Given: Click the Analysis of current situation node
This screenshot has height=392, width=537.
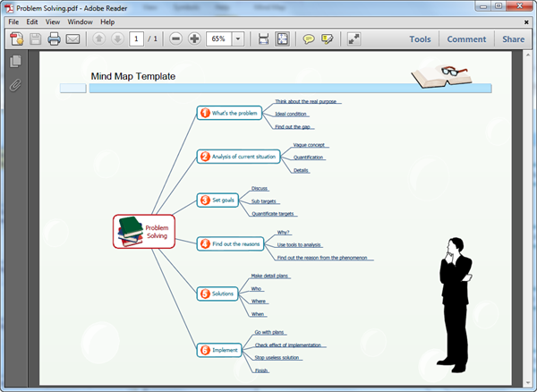Looking at the screenshot, I should tap(238, 157).
